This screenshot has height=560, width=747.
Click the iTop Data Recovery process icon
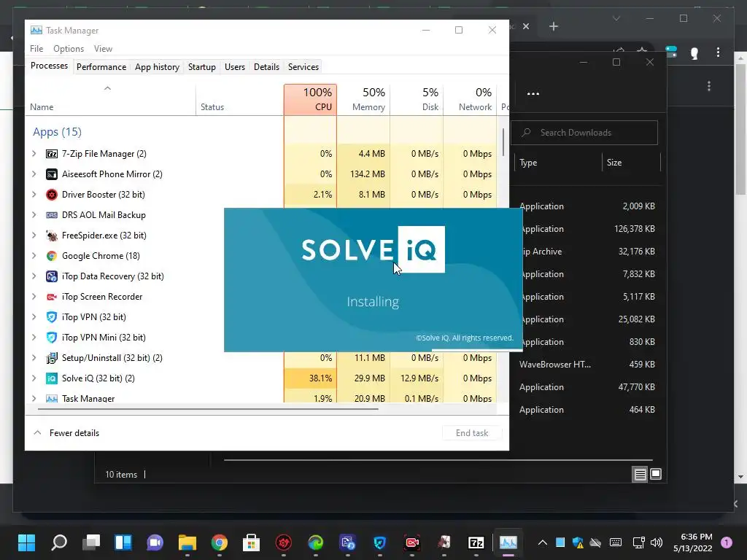click(x=52, y=276)
